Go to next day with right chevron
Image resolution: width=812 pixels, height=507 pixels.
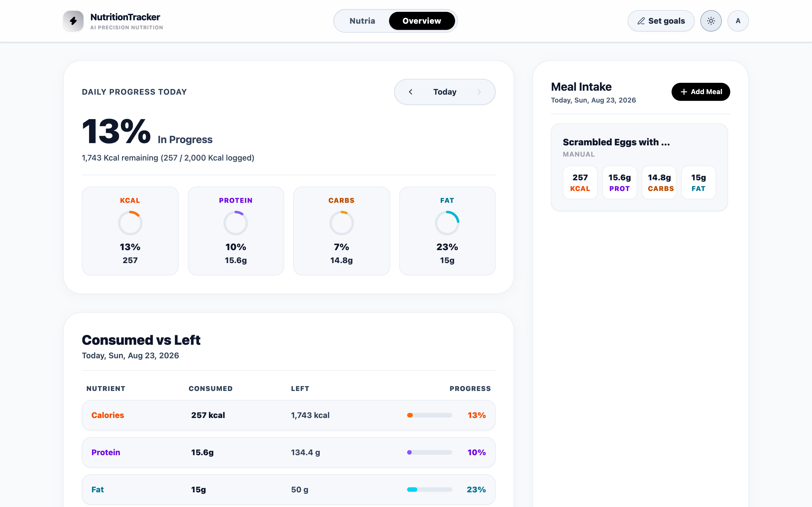[479, 92]
